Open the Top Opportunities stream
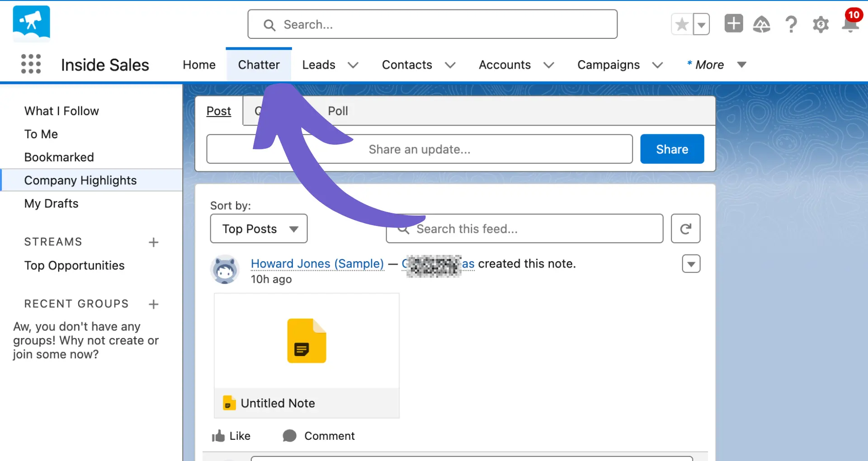 75,265
